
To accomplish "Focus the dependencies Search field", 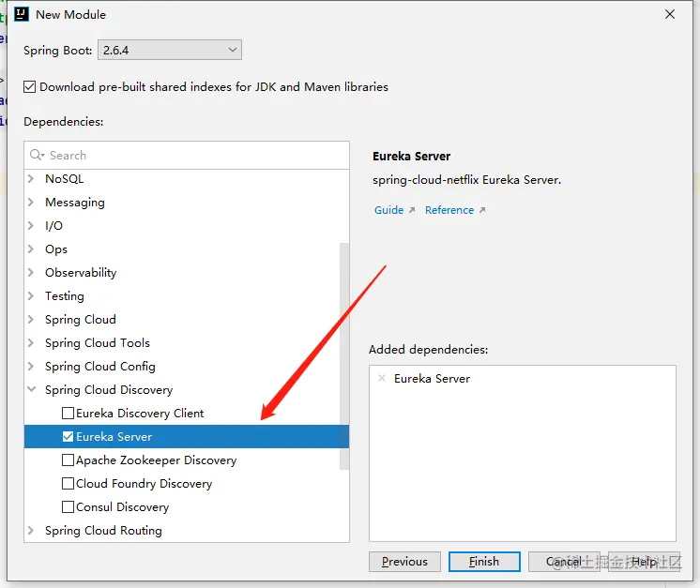I will 187,156.
